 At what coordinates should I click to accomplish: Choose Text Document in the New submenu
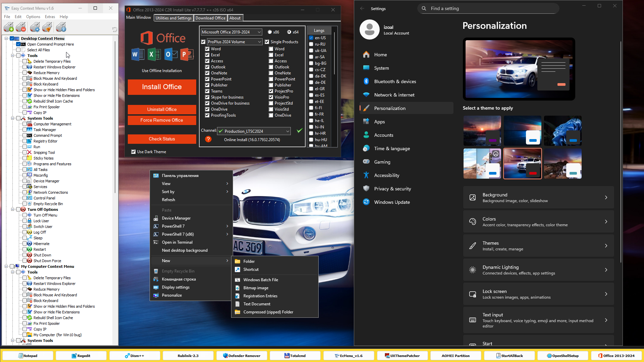pyautogui.click(x=257, y=304)
